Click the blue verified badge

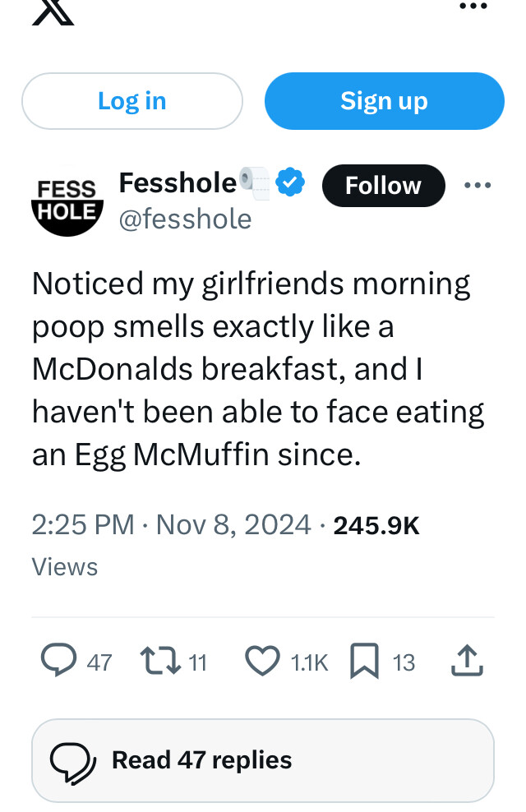[290, 183]
